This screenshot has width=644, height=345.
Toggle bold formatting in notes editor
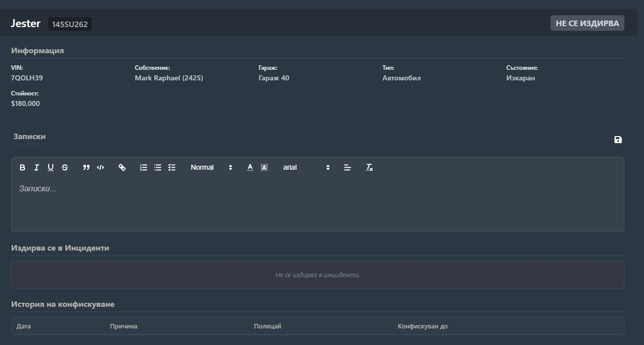(x=22, y=168)
